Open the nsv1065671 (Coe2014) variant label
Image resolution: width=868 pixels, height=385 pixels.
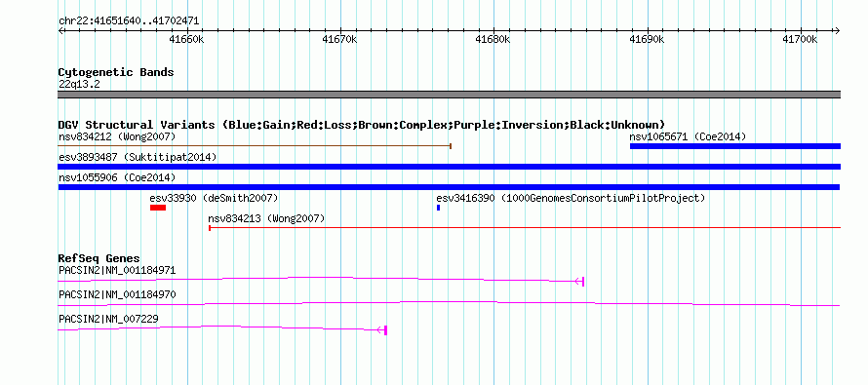689,136
